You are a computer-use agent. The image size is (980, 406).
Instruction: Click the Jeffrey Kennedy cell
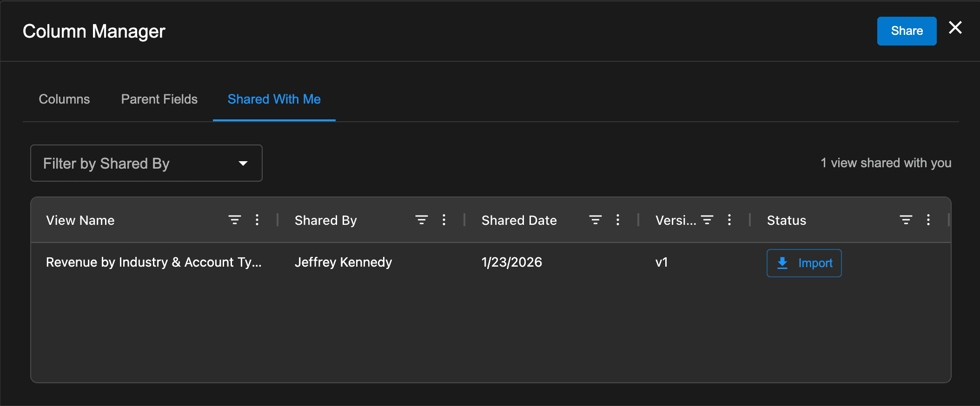(343, 262)
